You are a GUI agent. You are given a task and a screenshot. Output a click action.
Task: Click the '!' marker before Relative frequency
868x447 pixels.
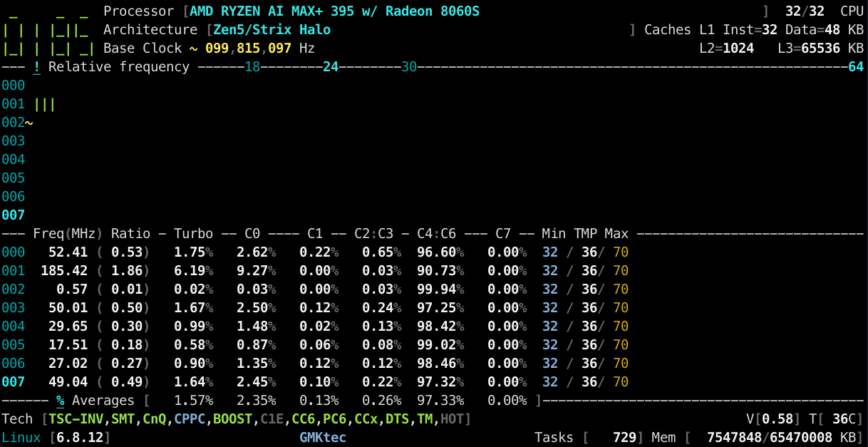[36, 67]
